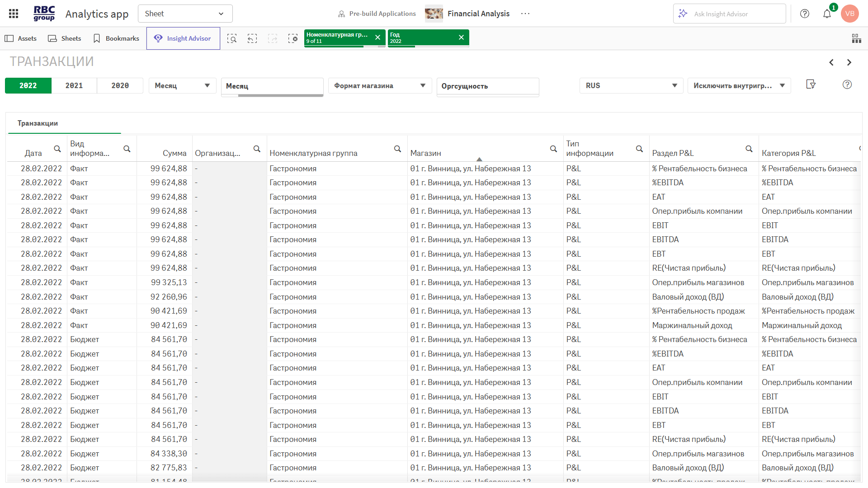Open the app launcher grid icon
868x488 pixels.
(x=14, y=14)
